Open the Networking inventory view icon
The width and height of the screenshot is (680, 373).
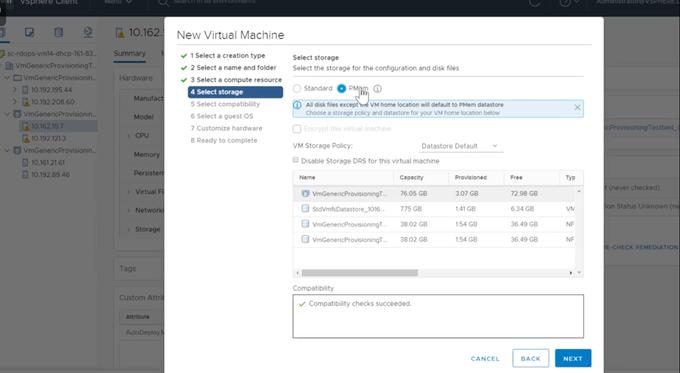pyautogui.click(x=88, y=32)
